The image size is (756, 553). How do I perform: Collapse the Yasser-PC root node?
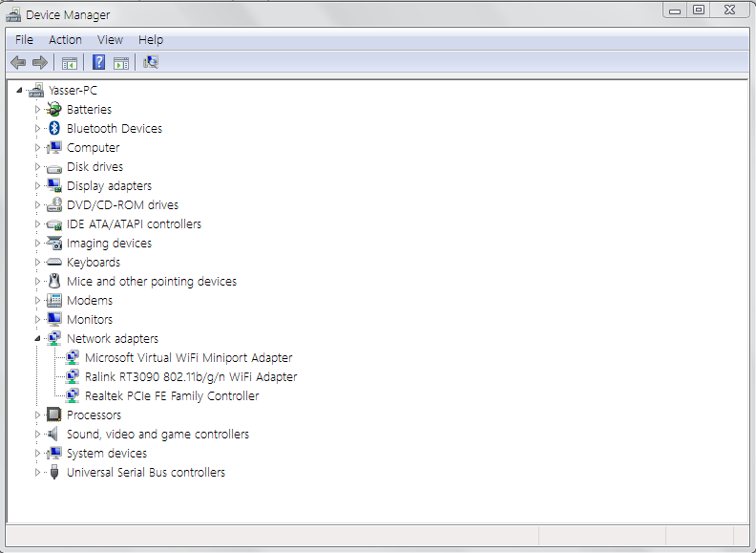tap(19, 90)
